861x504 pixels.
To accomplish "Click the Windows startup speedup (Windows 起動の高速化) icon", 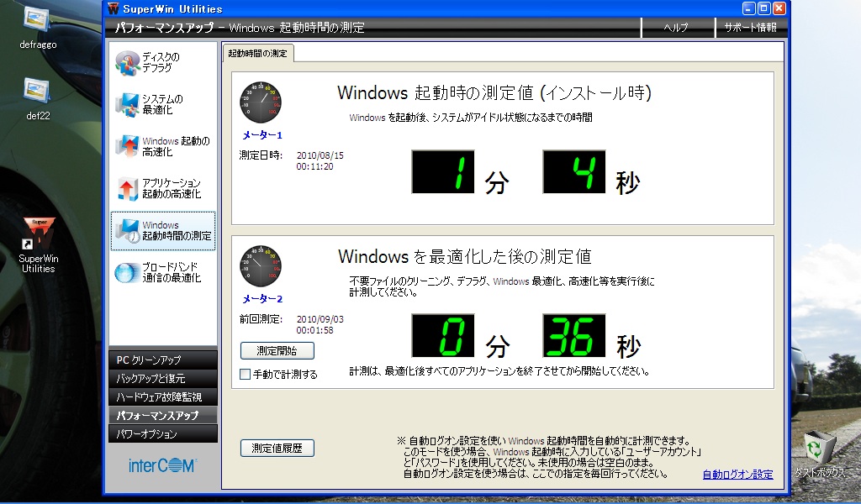I will tap(128, 146).
